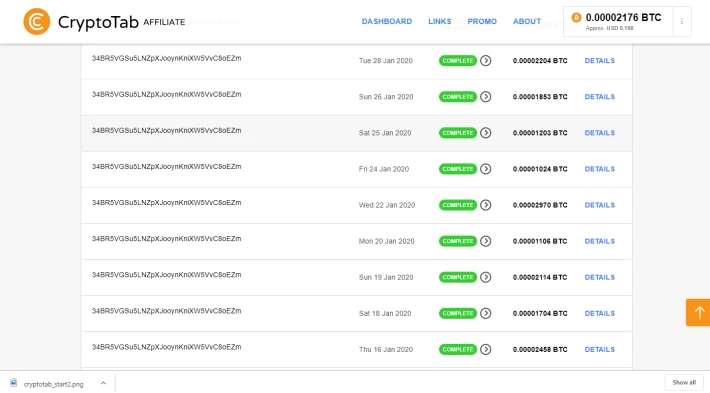Screen dimensions: 710x393
Task: Go to the LINKS menu item
Action: coord(440,21)
